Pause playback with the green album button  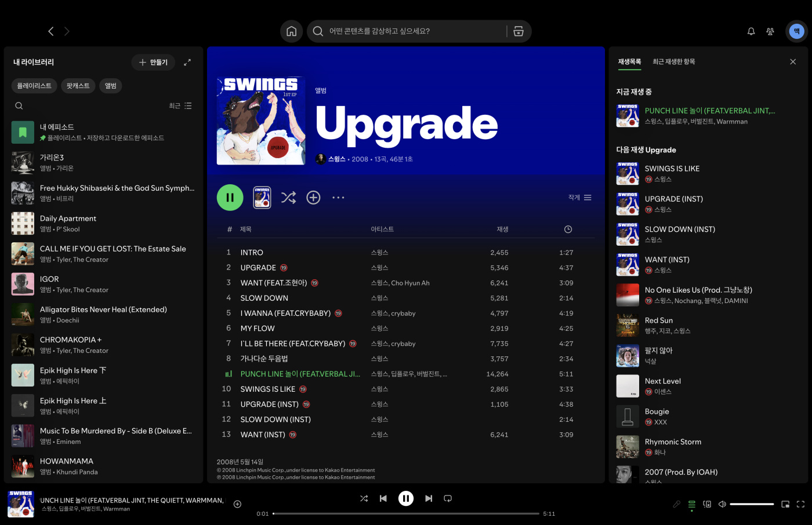point(230,198)
